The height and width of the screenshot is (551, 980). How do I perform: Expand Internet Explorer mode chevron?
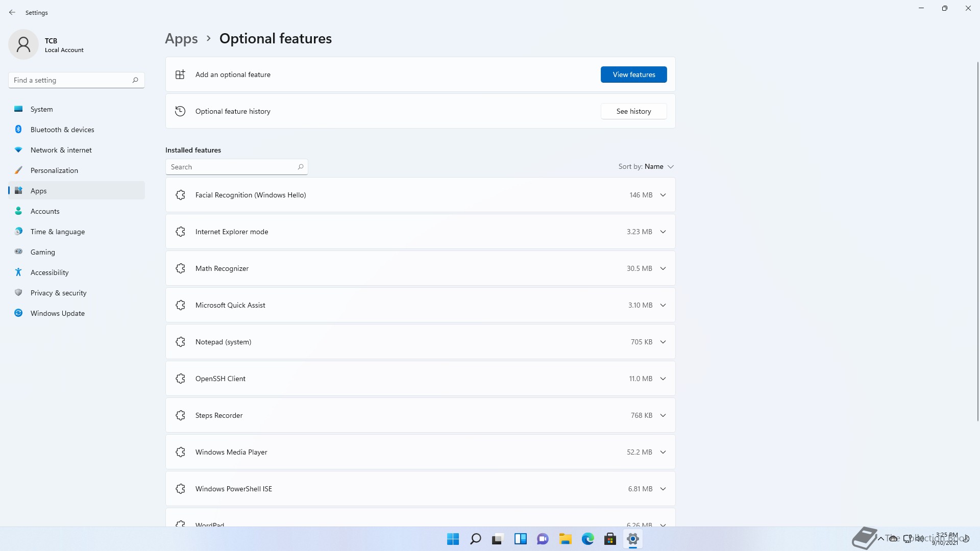(663, 232)
